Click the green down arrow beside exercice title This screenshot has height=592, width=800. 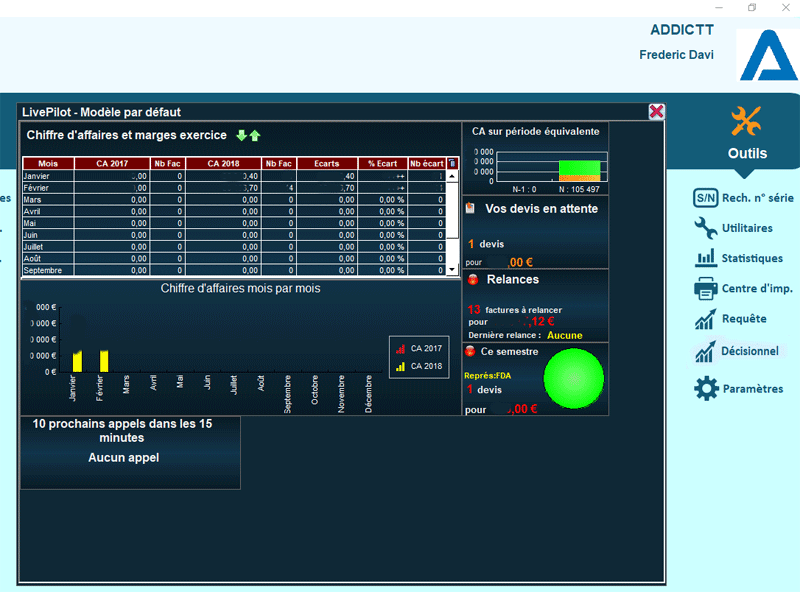[241, 136]
